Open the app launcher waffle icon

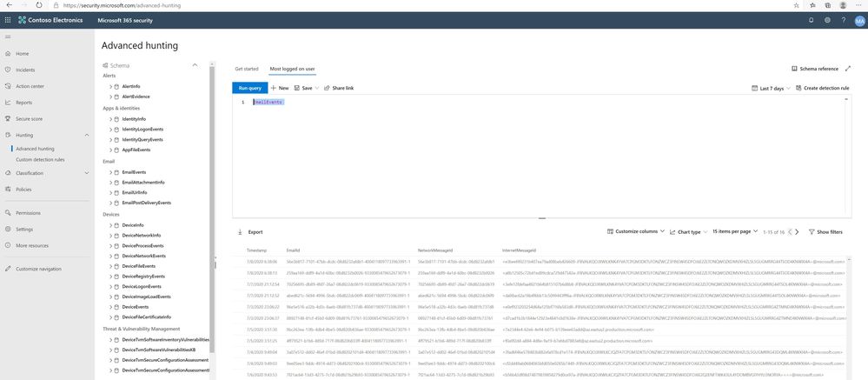[7, 21]
